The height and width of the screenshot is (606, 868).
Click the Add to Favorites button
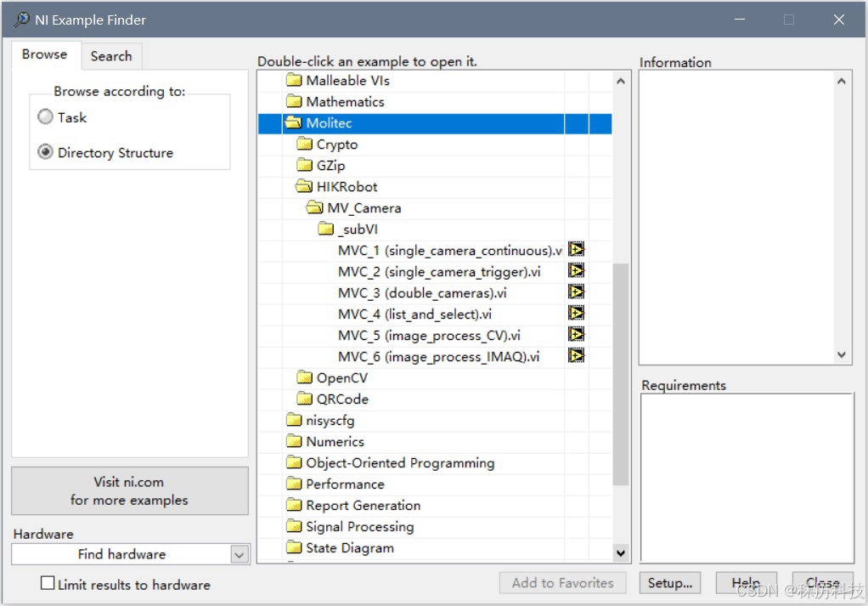tap(562, 583)
